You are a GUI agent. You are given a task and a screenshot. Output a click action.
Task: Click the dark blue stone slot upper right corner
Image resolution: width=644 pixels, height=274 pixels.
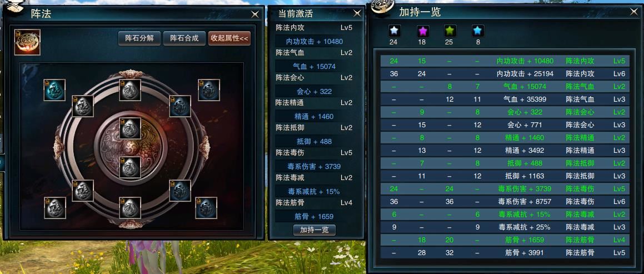click(208, 90)
